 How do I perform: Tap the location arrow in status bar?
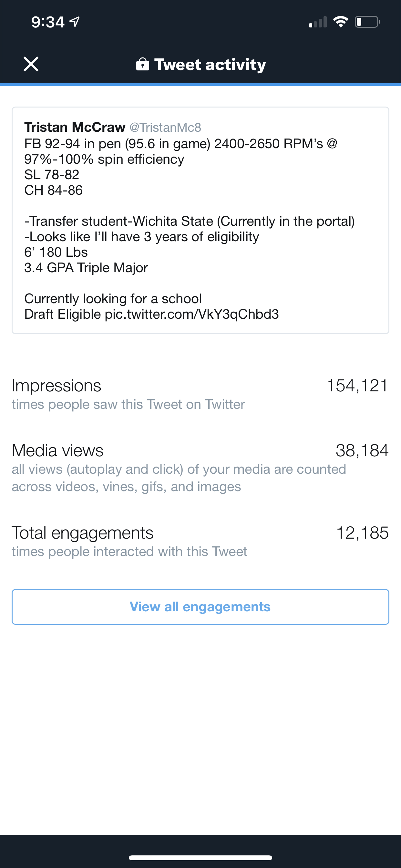click(x=75, y=22)
